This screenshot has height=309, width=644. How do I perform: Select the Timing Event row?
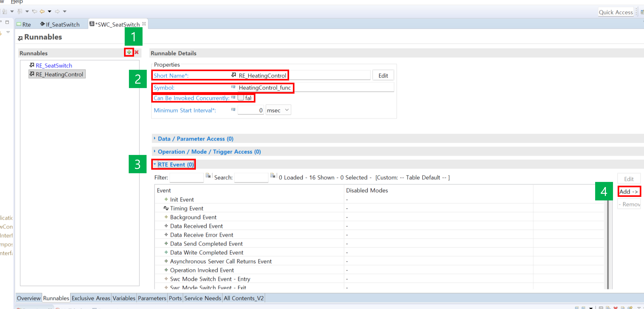(x=186, y=208)
